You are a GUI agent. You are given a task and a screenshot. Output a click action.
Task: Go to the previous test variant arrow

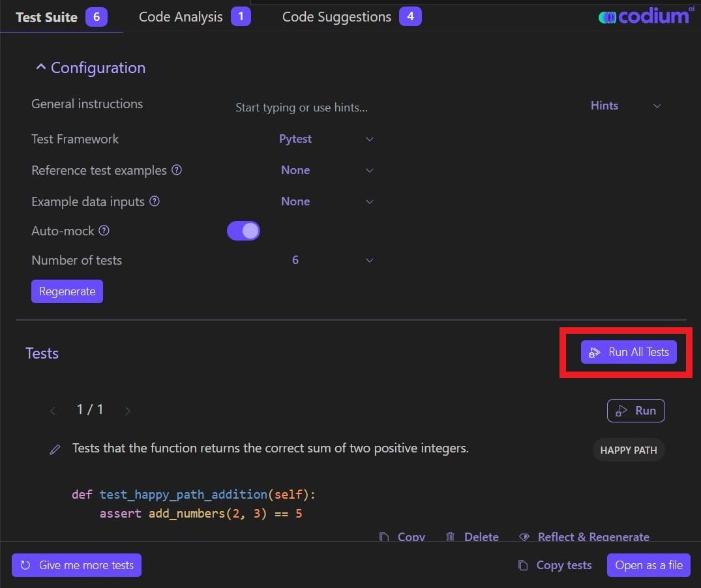click(x=53, y=411)
